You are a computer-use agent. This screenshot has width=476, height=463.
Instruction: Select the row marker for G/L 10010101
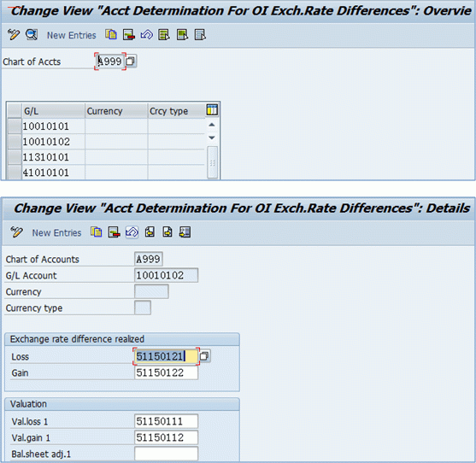coord(15,126)
